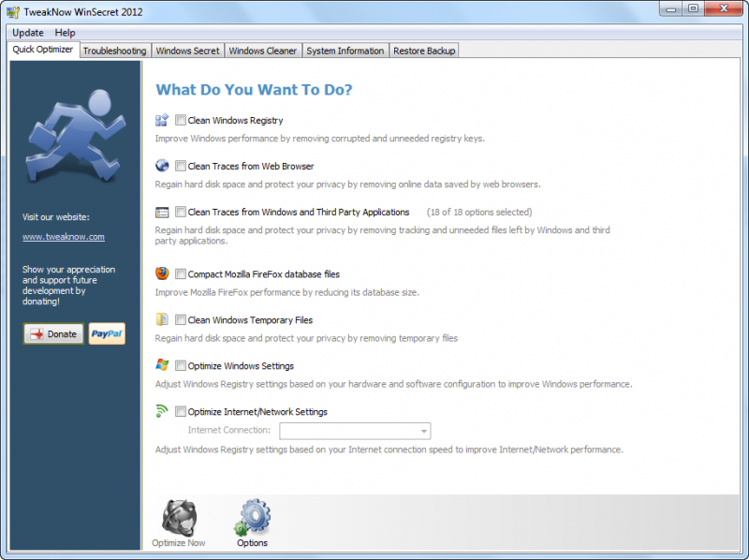Close the TweakNow WinSecret window
This screenshot has height=560, width=749.
click(x=724, y=9)
